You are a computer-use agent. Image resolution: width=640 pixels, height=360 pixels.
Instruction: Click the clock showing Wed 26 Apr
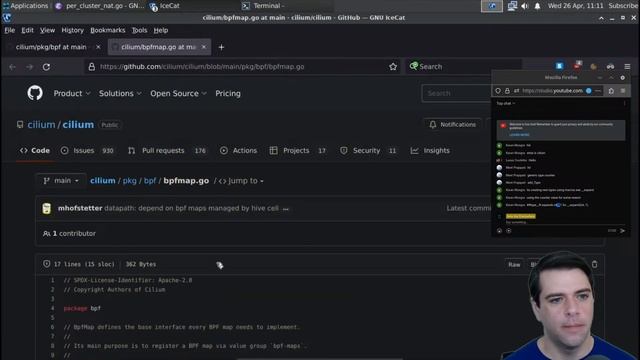click(x=576, y=6)
